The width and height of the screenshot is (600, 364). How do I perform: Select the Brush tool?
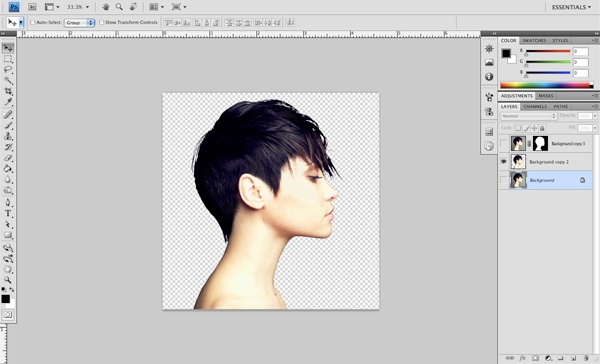[x=8, y=125]
